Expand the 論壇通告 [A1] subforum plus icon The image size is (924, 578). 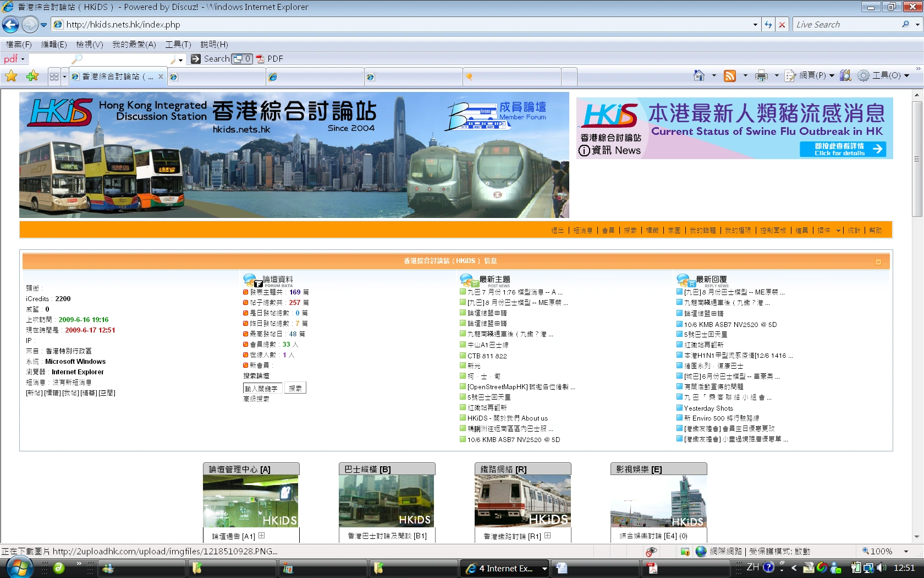click(x=262, y=535)
